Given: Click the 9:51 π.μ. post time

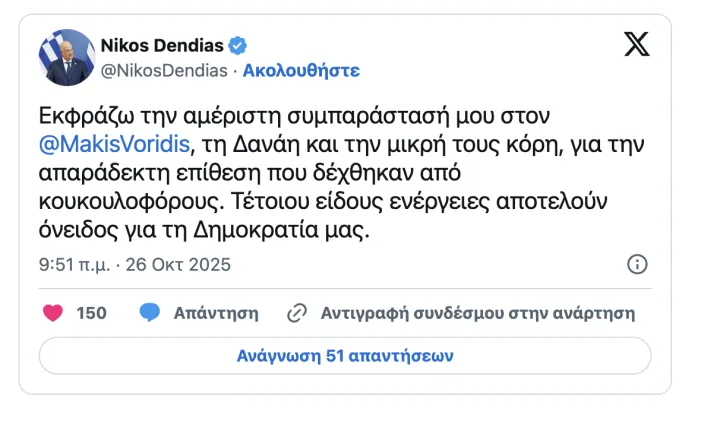Looking at the screenshot, I should point(74,265).
